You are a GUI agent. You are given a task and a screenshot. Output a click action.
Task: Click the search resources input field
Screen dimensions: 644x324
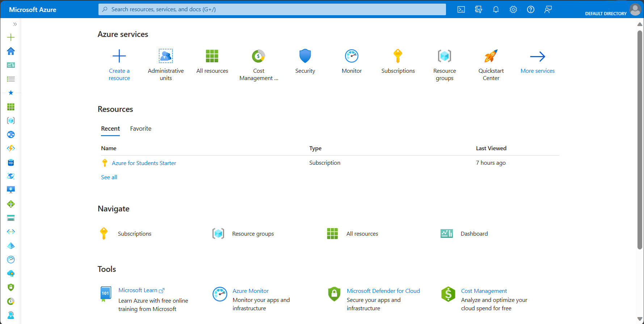coord(272,9)
